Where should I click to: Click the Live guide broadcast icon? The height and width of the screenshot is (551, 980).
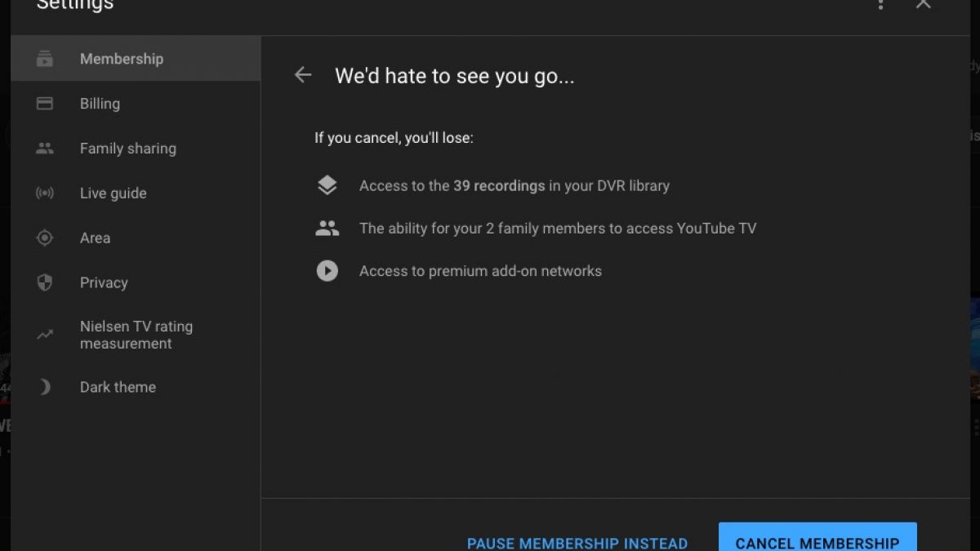pos(45,193)
